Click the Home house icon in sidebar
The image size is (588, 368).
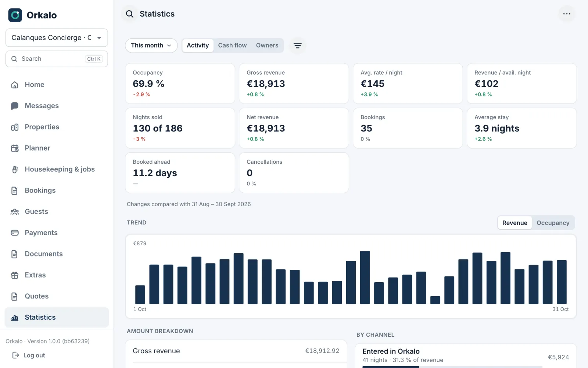[15, 85]
